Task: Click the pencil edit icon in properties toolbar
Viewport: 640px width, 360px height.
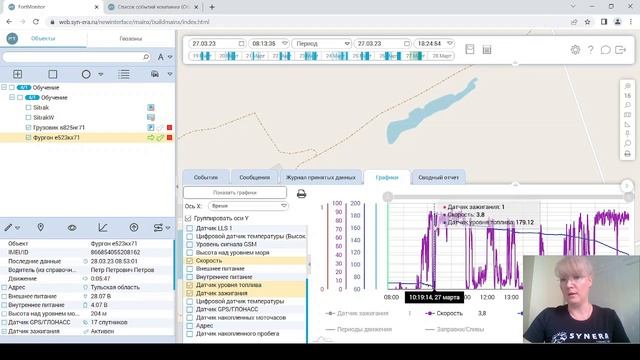Action: pos(9,227)
